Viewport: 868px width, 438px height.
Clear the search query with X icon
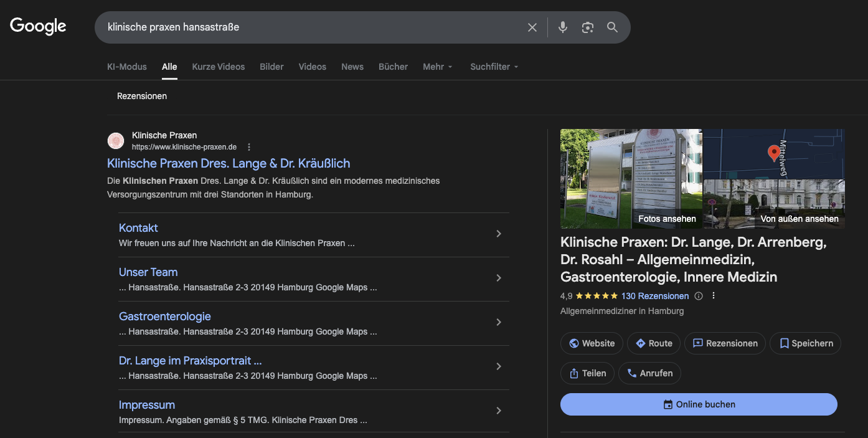coord(532,27)
